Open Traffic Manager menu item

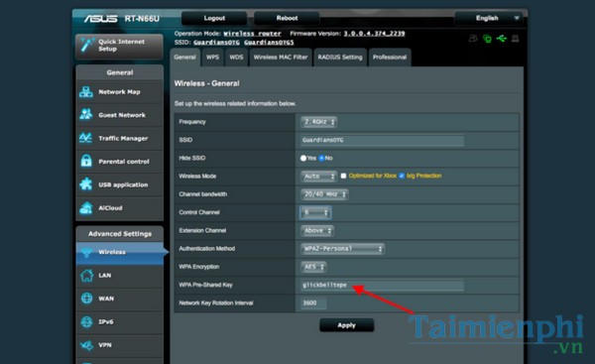coord(120,138)
